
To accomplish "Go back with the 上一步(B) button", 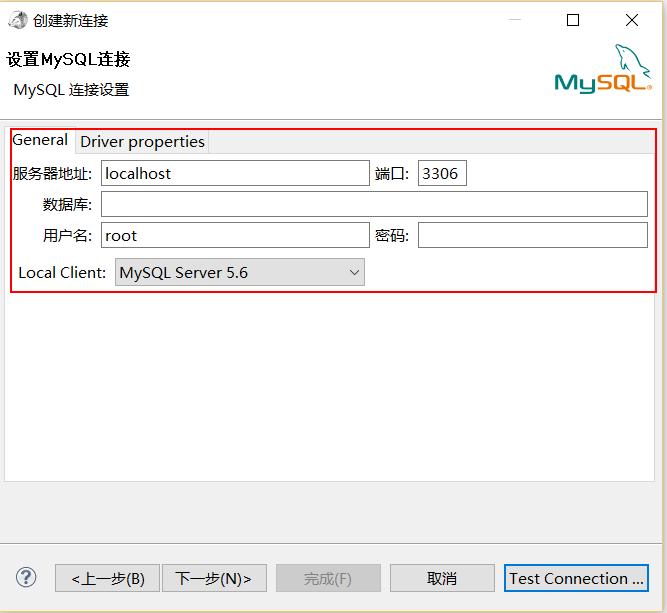I will click(x=108, y=579).
